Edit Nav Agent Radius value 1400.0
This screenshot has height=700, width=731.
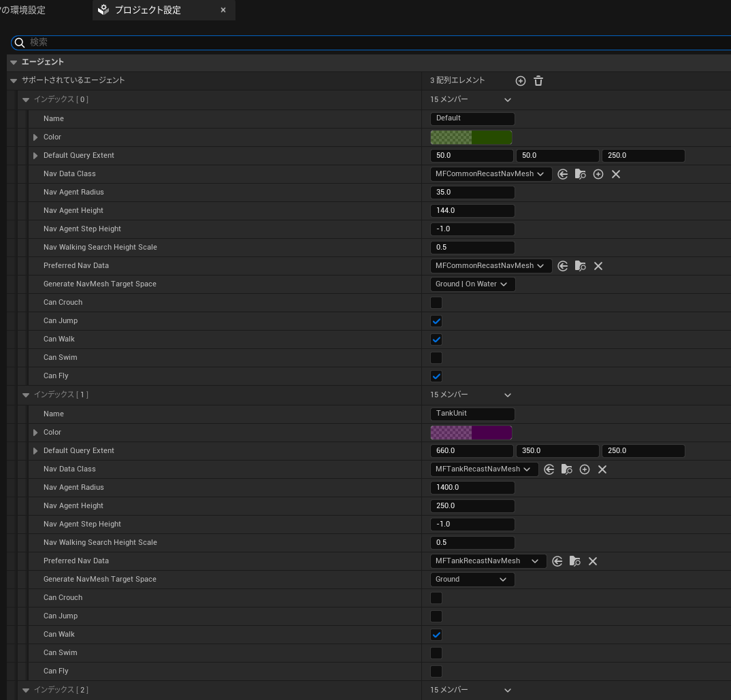pos(472,488)
